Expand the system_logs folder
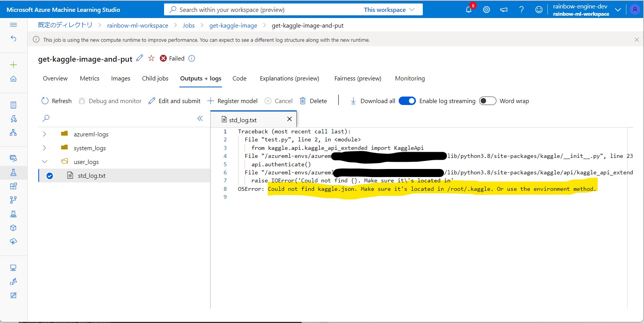Screen dimensions: 644x323 (x=44, y=148)
